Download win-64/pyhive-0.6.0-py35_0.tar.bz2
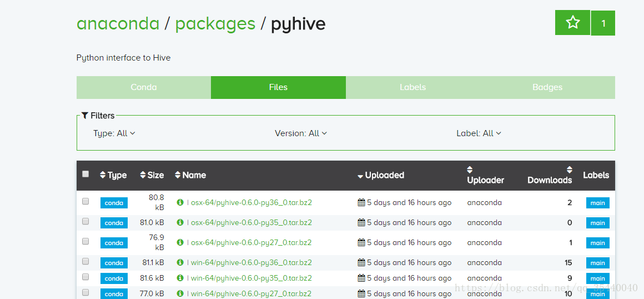Image resolution: width=644 pixels, height=299 pixels. click(251, 278)
